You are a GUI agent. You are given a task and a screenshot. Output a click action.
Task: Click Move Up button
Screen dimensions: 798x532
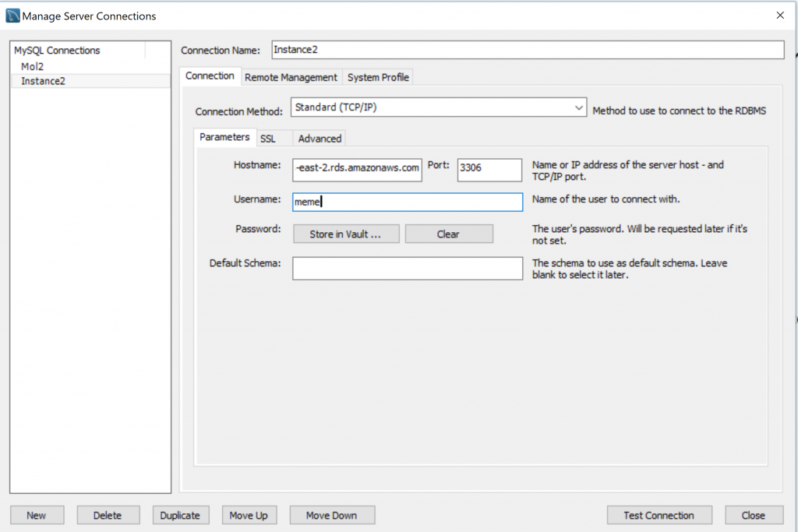point(249,515)
